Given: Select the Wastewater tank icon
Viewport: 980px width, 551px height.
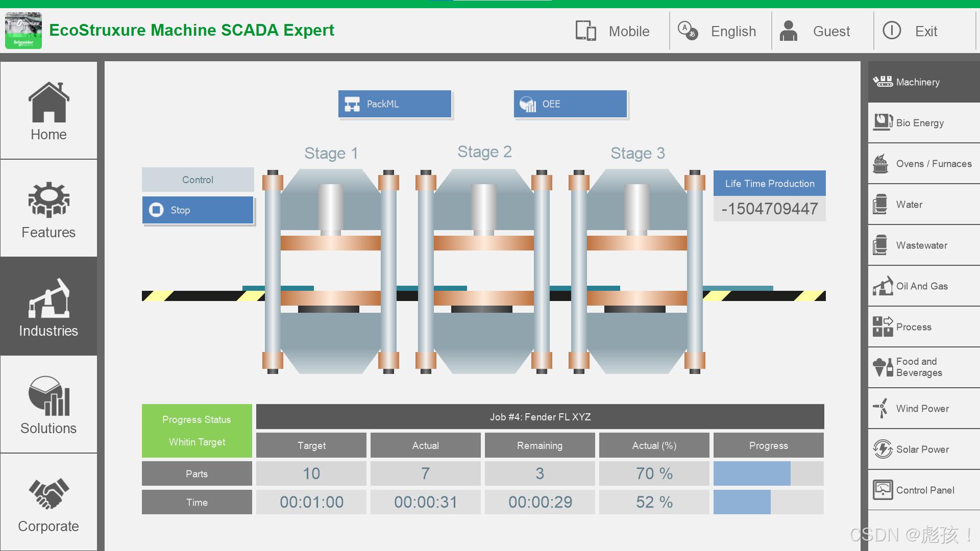Looking at the screenshot, I should pos(880,245).
